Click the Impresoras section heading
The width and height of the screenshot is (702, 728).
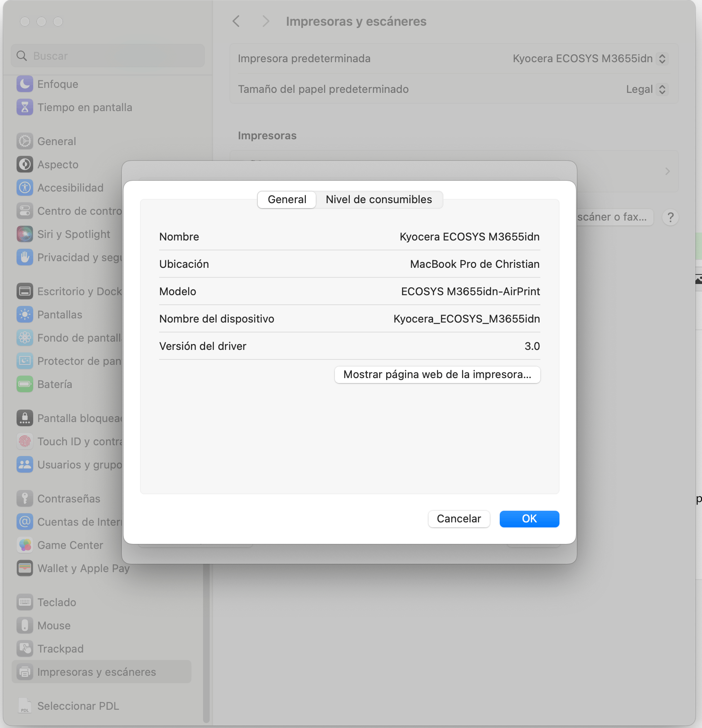click(267, 136)
